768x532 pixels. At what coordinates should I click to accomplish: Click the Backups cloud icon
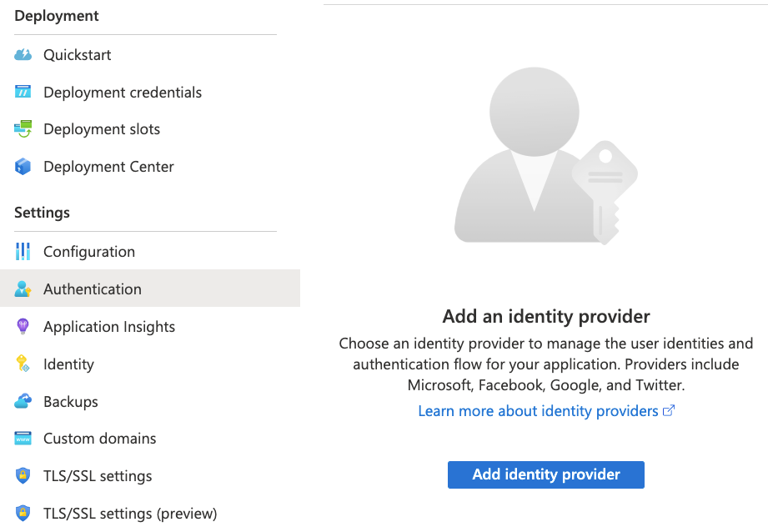[23, 401]
